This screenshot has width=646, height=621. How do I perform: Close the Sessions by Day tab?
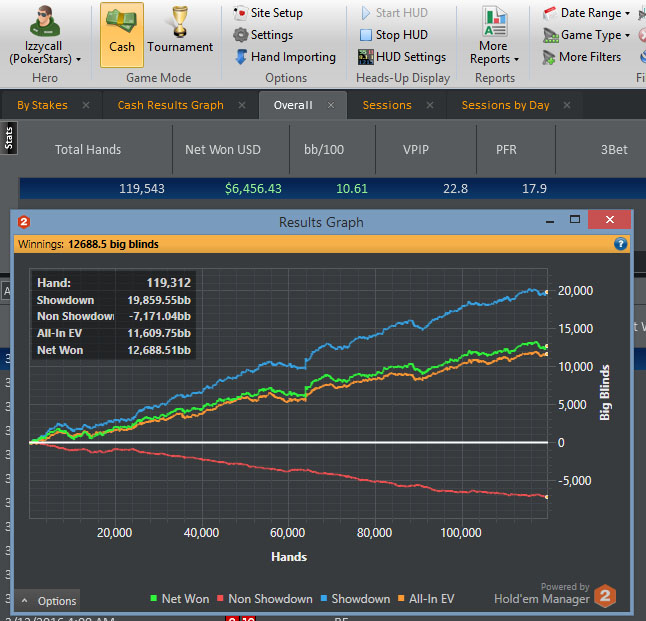[567, 105]
